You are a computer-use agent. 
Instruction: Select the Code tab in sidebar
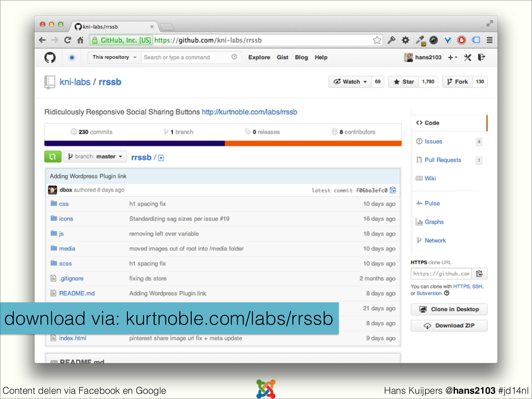pyautogui.click(x=449, y=123)
